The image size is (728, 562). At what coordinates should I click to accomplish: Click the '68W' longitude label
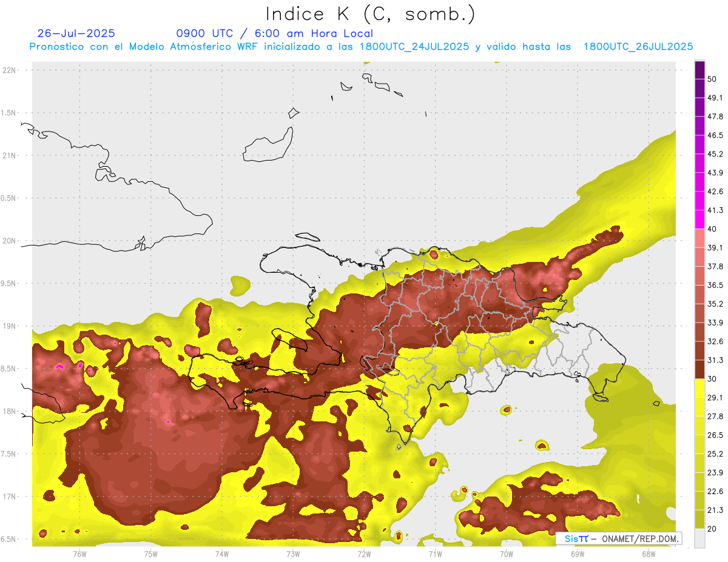pos(648,554)
